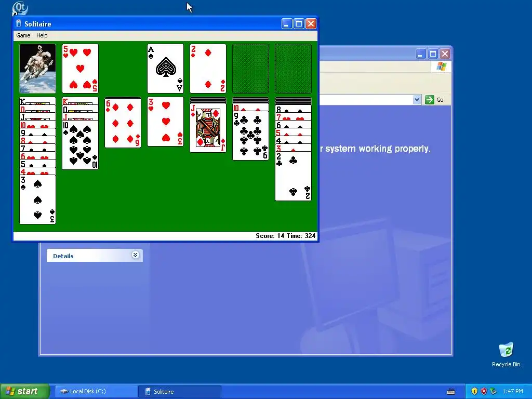Viewport: 532px width, 399px height.
Task: Open the Help menu in Solitaire
Action: [42, 35]
